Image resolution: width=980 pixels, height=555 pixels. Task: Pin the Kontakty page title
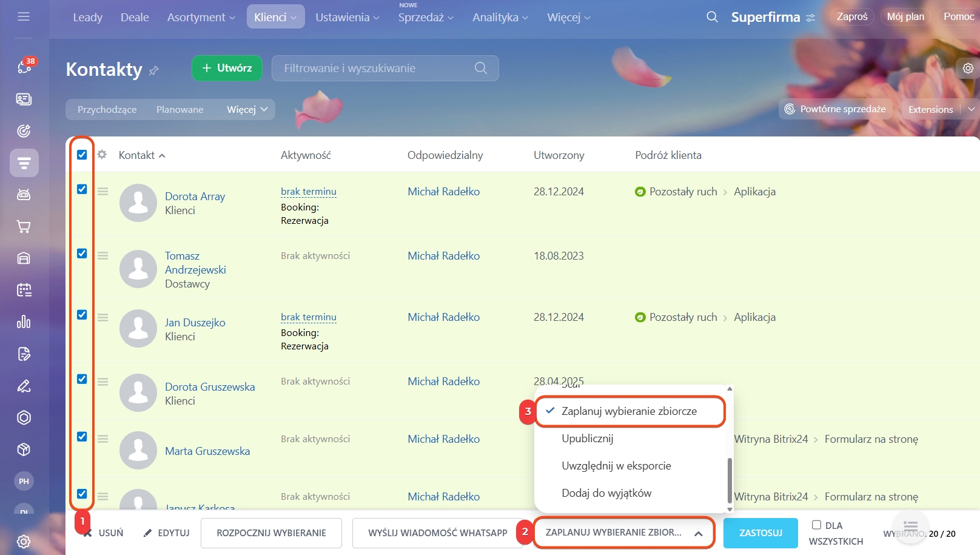click(154, 70)
